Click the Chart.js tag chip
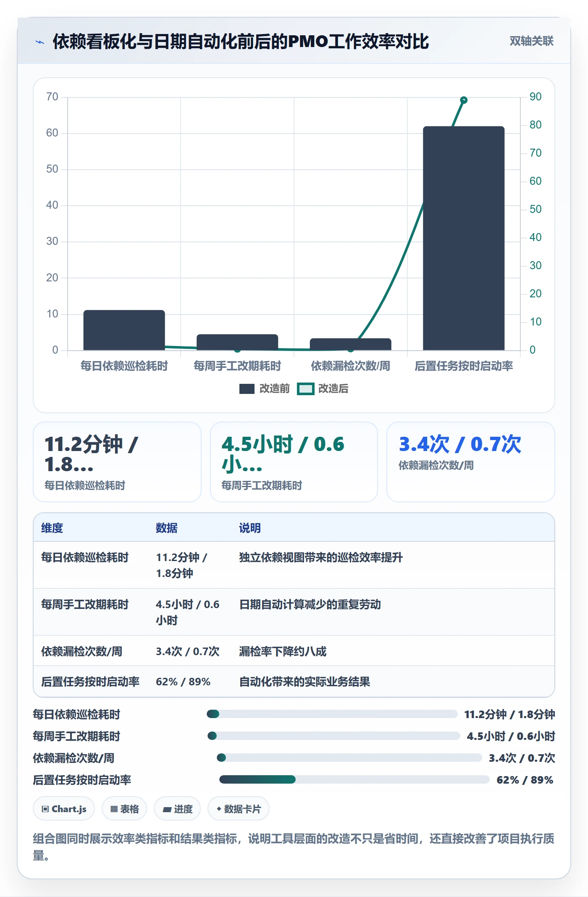This screenshot has height=897, width=588. [x=64, y=809]
